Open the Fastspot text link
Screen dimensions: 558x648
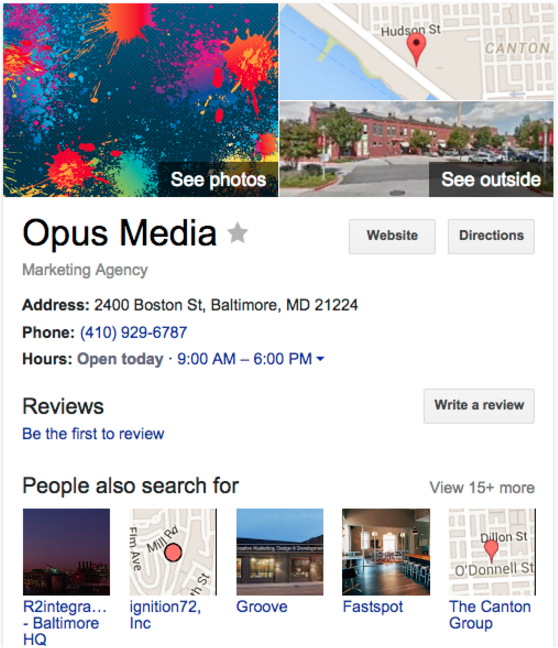(x=373, y=607)
